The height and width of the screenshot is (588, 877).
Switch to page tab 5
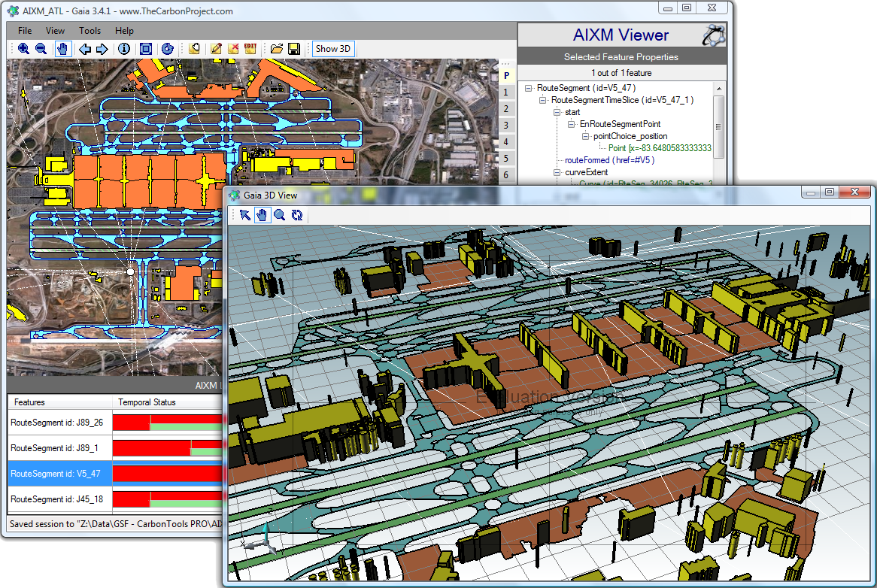506,159
